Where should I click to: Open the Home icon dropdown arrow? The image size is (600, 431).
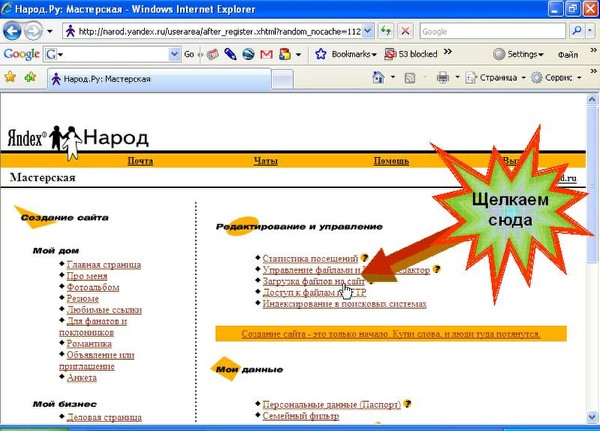393,78
